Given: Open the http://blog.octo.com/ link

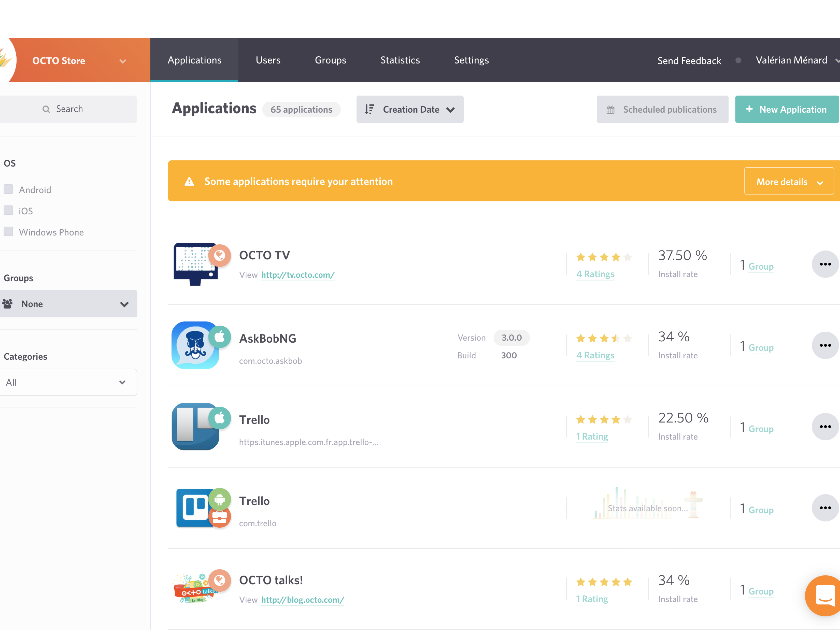Looking at the screenshot, I should (x=303, y=600).
